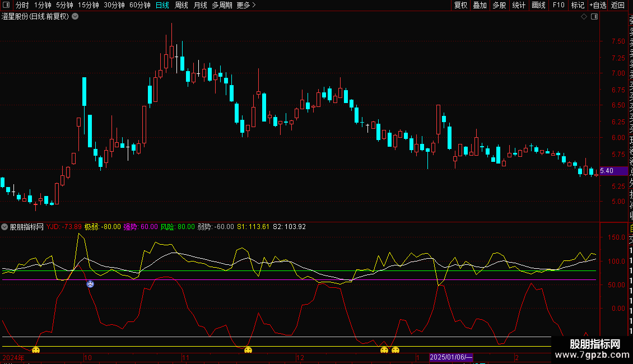Expand the 更多 periods menu
This screenshot has height=364, width=633.
[x=246, y=5]
